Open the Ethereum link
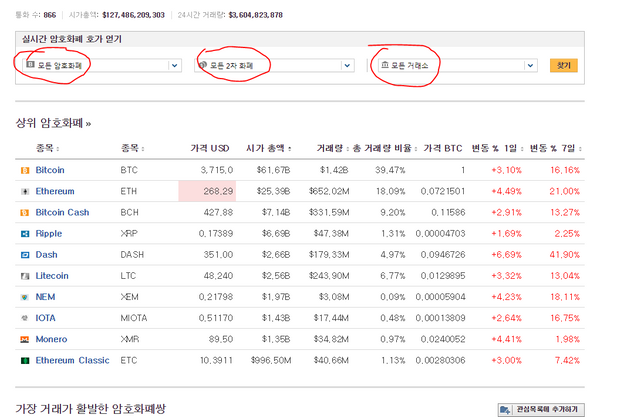 55,191
